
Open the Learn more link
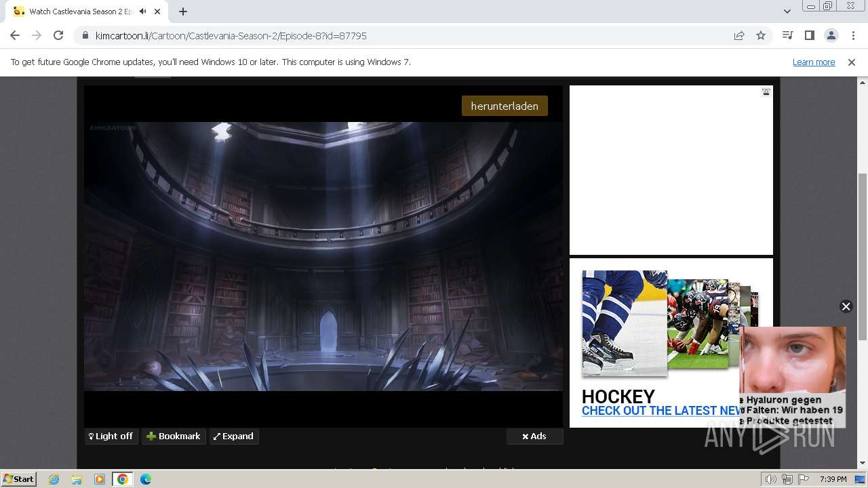coord(814,62)
